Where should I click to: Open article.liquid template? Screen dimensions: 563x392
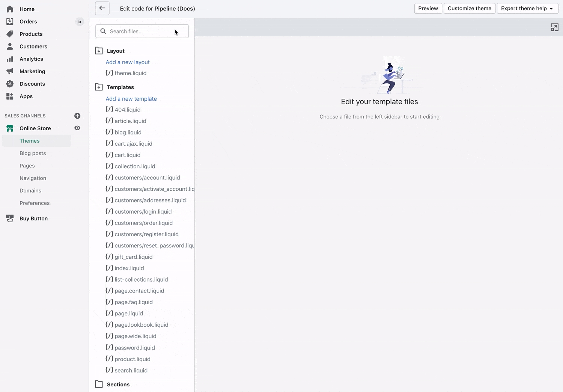(126, 121)
